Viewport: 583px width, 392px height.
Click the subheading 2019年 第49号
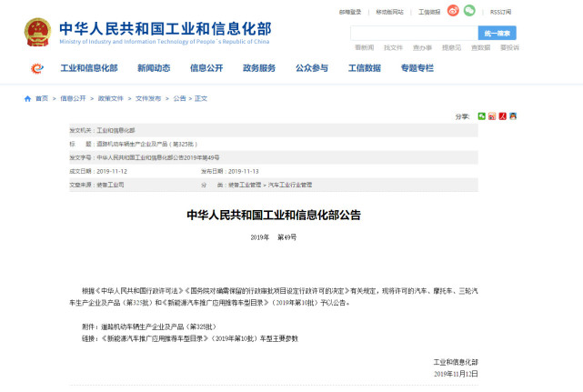point(273,237)
